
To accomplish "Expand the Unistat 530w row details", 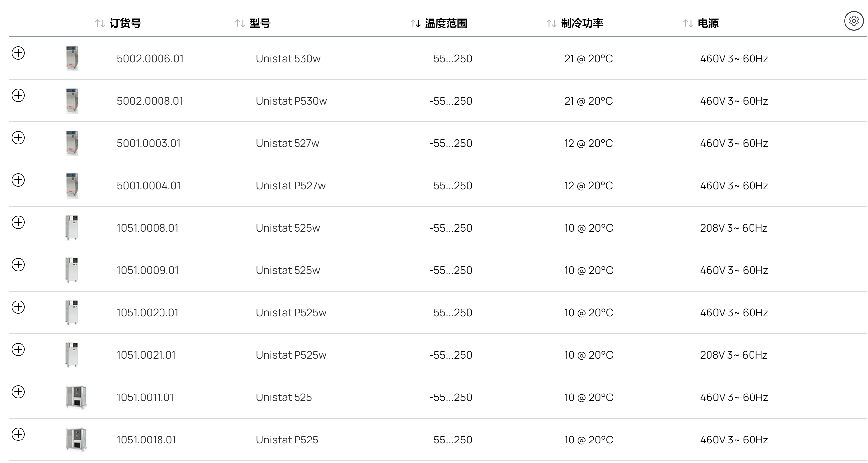I will coord(18,53).
